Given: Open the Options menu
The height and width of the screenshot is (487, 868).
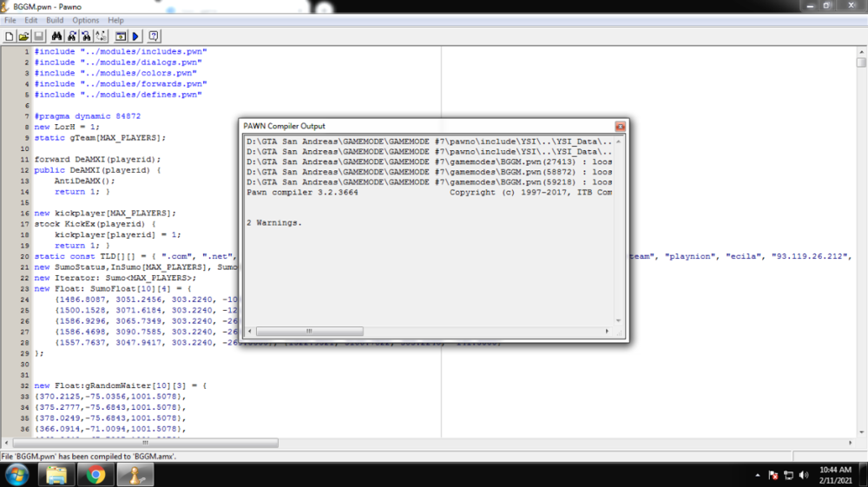Looking at the screenshot, I should pyautogui.click(x=85, y=20).
